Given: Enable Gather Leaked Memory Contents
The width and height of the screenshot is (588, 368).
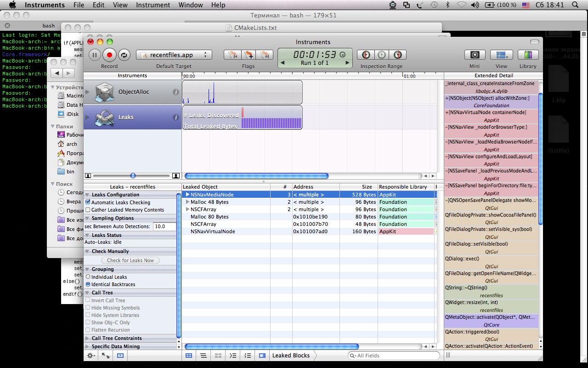Looking at the screenshot, I should [x=88, y=210].
